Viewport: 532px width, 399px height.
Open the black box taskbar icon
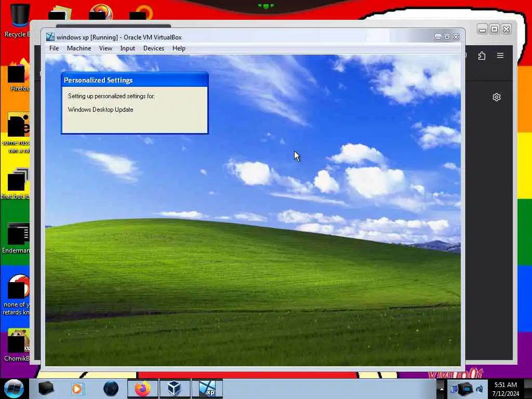point(46,389)
